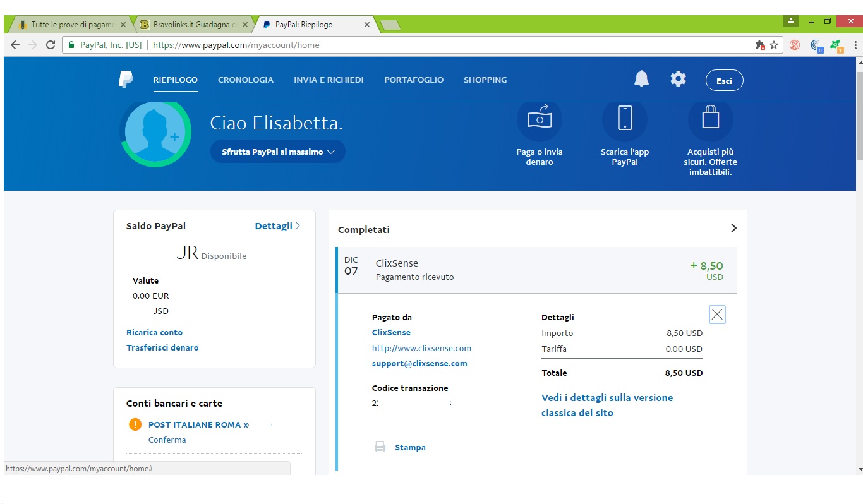Open INVIA E RICHIEDI menu
This screenshot has height=504, width=863.
329,80
